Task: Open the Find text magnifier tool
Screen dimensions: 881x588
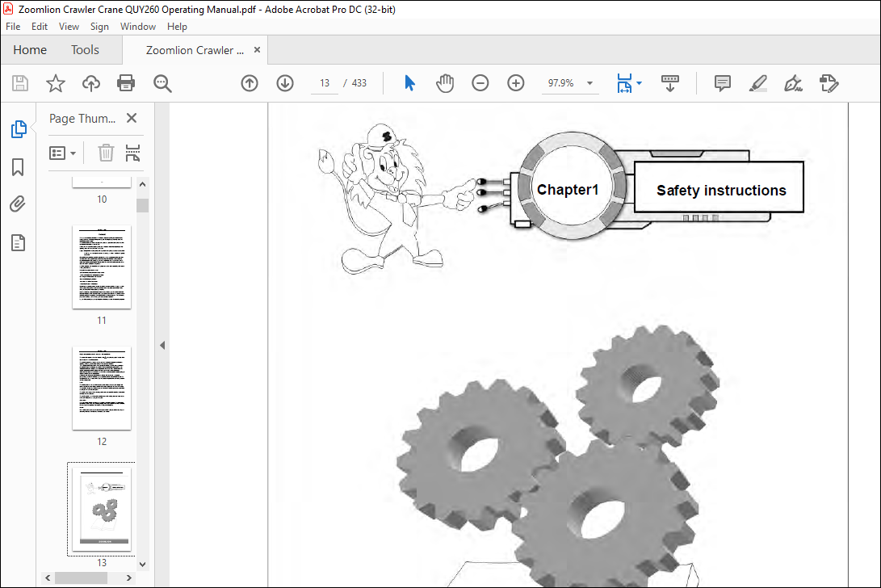Action: click(162, 83)
